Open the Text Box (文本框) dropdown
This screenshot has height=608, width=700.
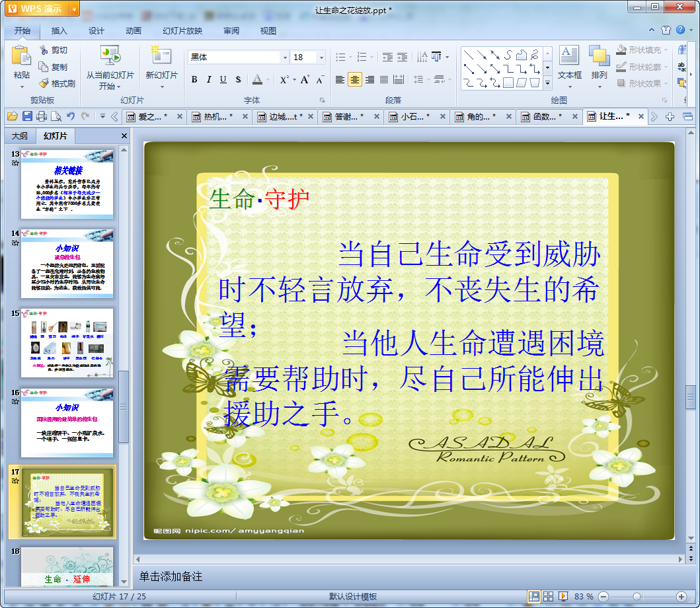point(569,87)
